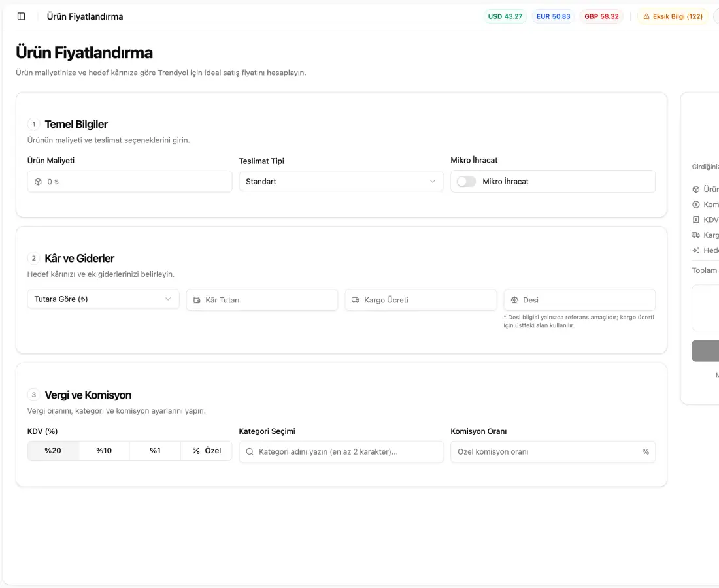
Task: Select %10 KDV rate
Action: click(104, 451)
